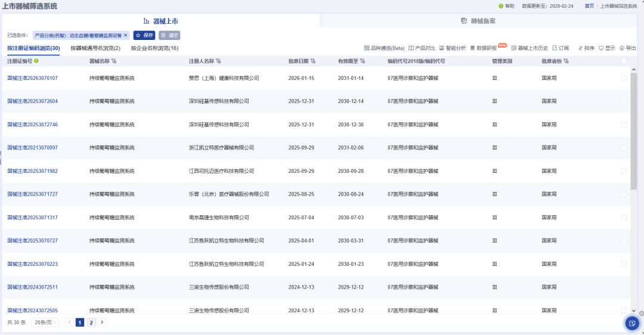The height and width of the screenshot is (335, 644).
Task: Click the date 2025-08-25 cell
Action: [301, 194]
